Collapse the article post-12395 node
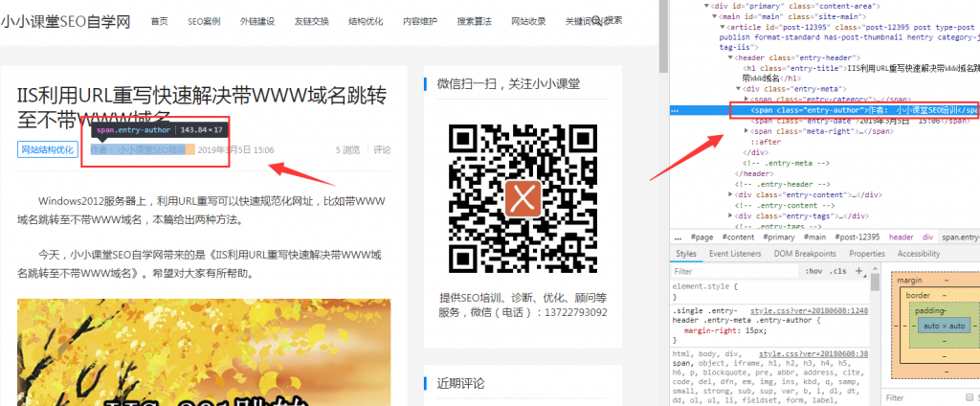Image resolution: width=980 pixels, height=406 pixels. [x=722, y=28]
